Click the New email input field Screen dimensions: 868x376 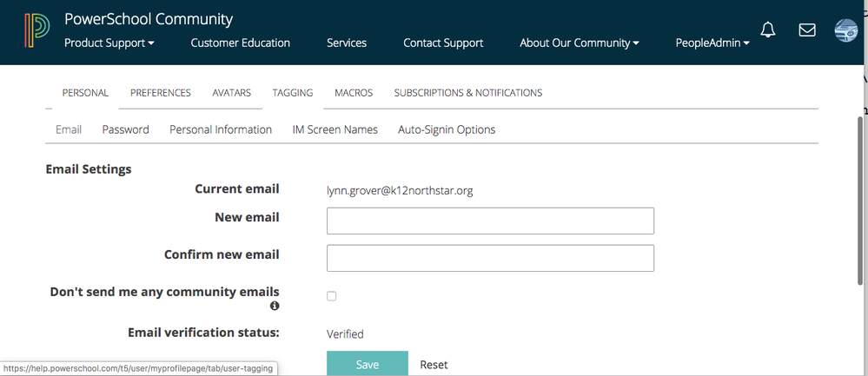coord(490,221)
